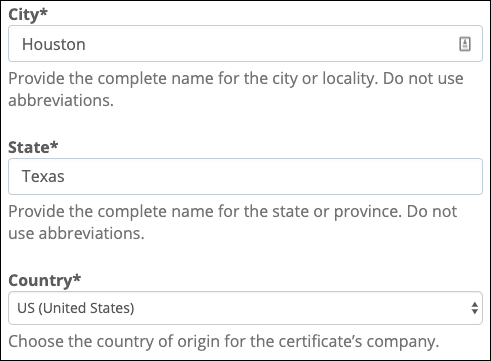
Task: Focus the State input field containing Texas
Action: 245,176
